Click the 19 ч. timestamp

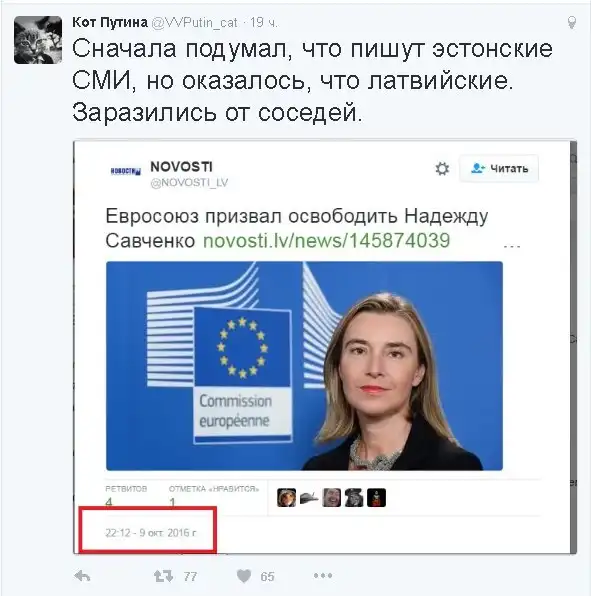click(x=264, y=23)
